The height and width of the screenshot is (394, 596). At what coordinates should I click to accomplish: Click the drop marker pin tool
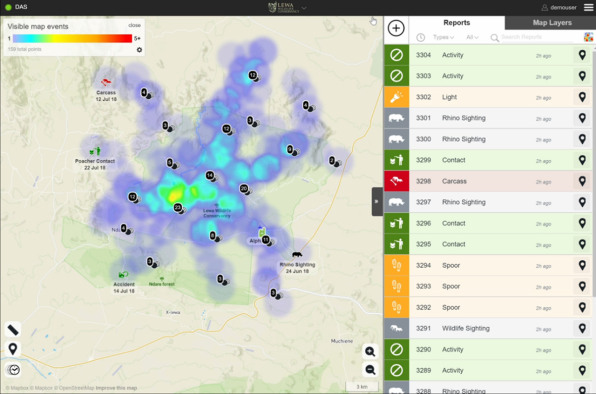pos(13,349)
